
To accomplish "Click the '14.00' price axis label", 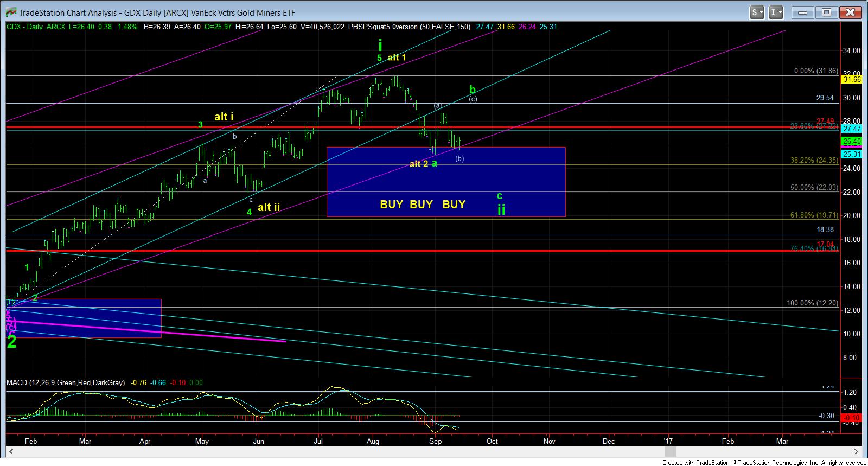I will click(852, 286).
